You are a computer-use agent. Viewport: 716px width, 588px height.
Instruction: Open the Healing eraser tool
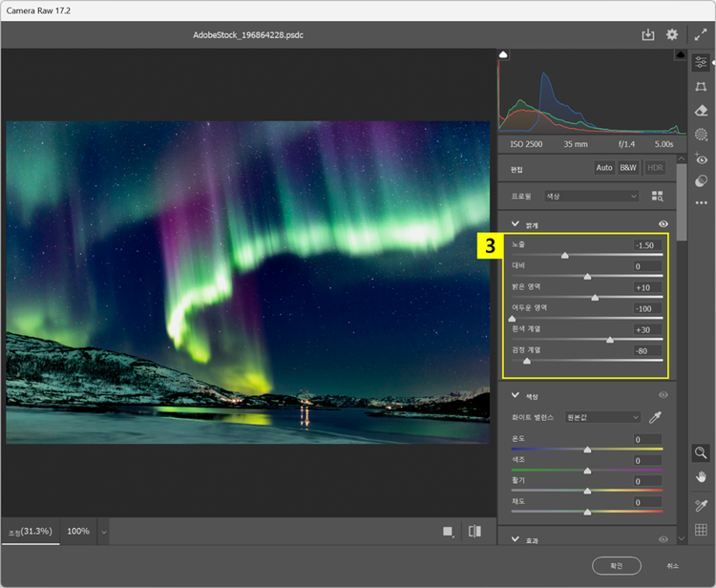701,111
